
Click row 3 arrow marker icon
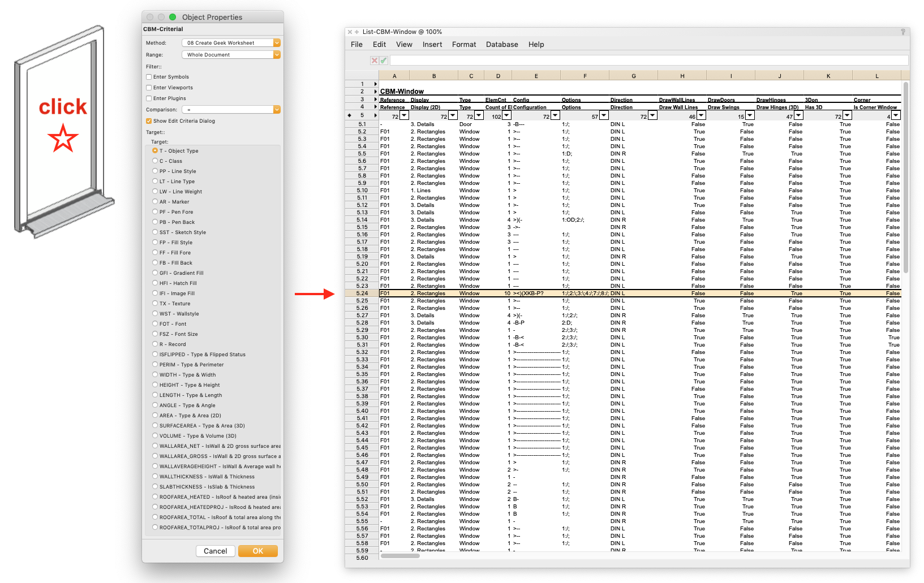pos(375,99)
